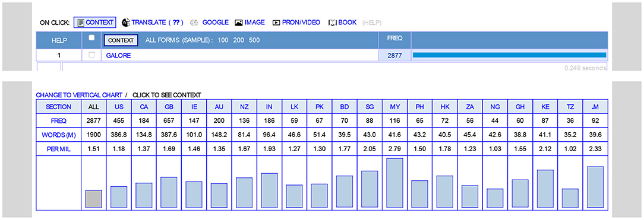This screenshot has width=644, height=220.
Task: Select the CA section header
Action: [144, 107]
